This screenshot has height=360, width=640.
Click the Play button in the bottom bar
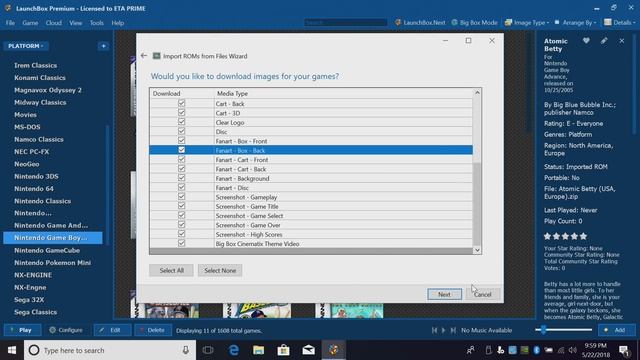22,330
